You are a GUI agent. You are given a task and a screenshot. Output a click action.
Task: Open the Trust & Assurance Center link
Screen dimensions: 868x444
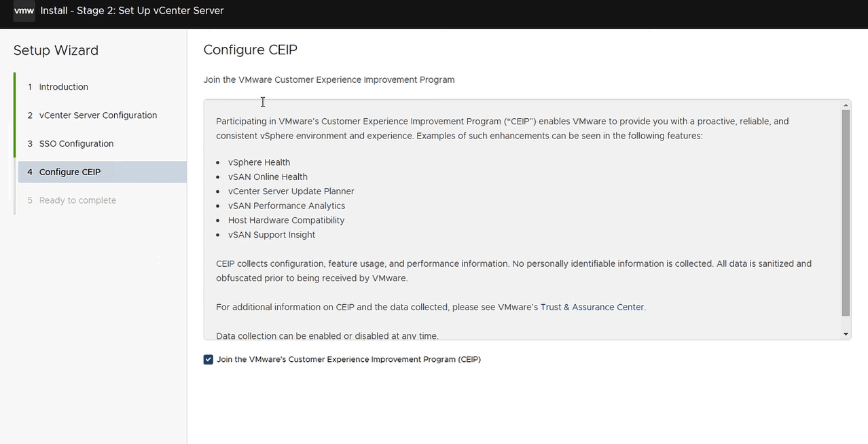pos(592,307)
